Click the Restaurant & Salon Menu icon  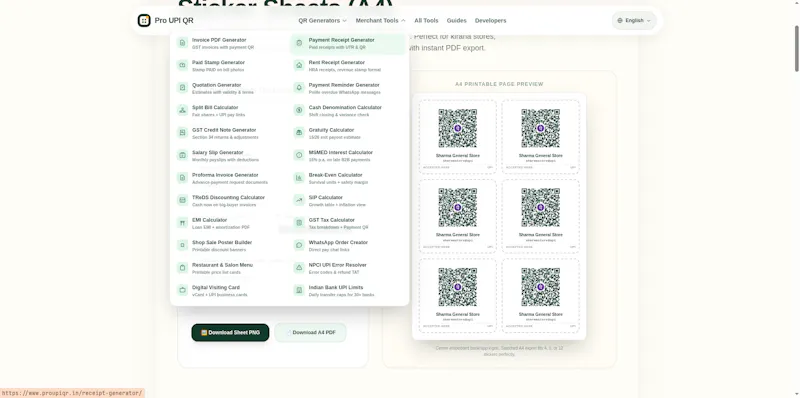point(183,268)
